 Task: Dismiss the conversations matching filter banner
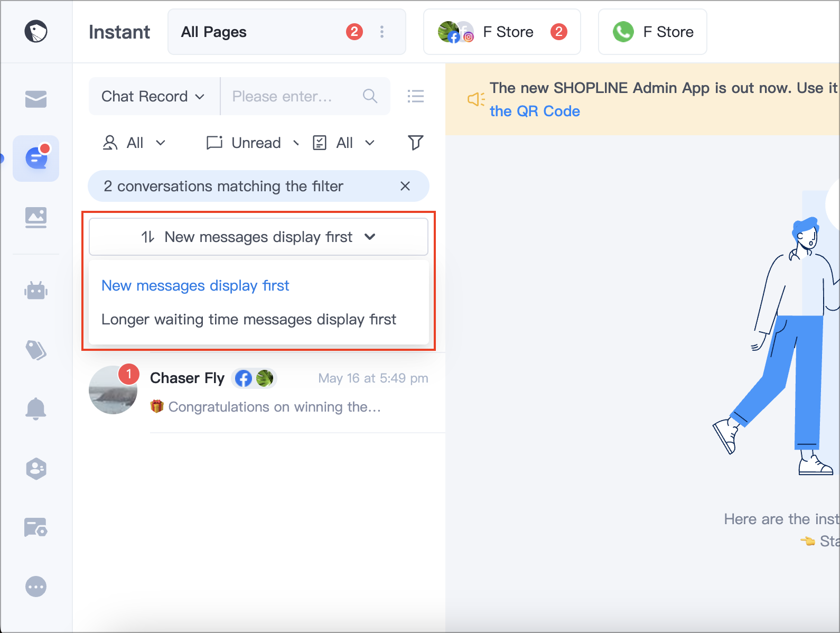coord(405,186)
